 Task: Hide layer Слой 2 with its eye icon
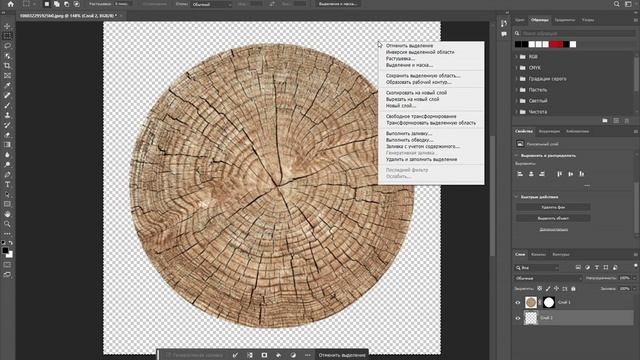click(x=518, y=318)
